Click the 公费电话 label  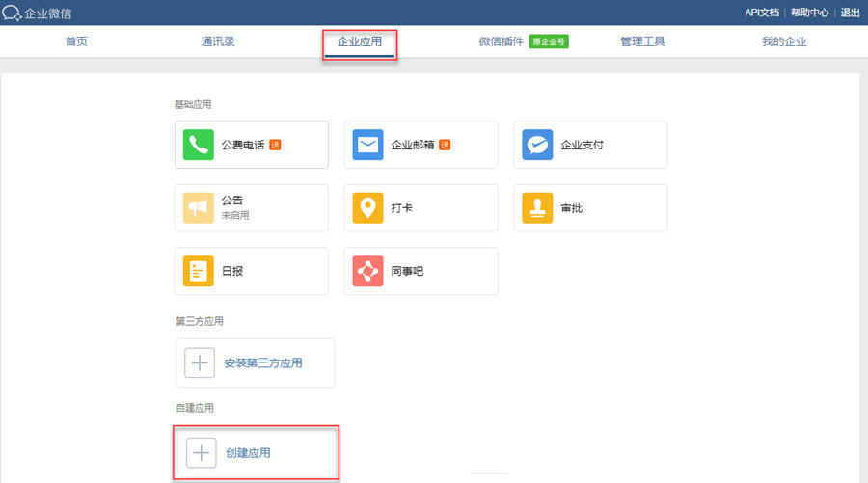click(x=243, y=145)
